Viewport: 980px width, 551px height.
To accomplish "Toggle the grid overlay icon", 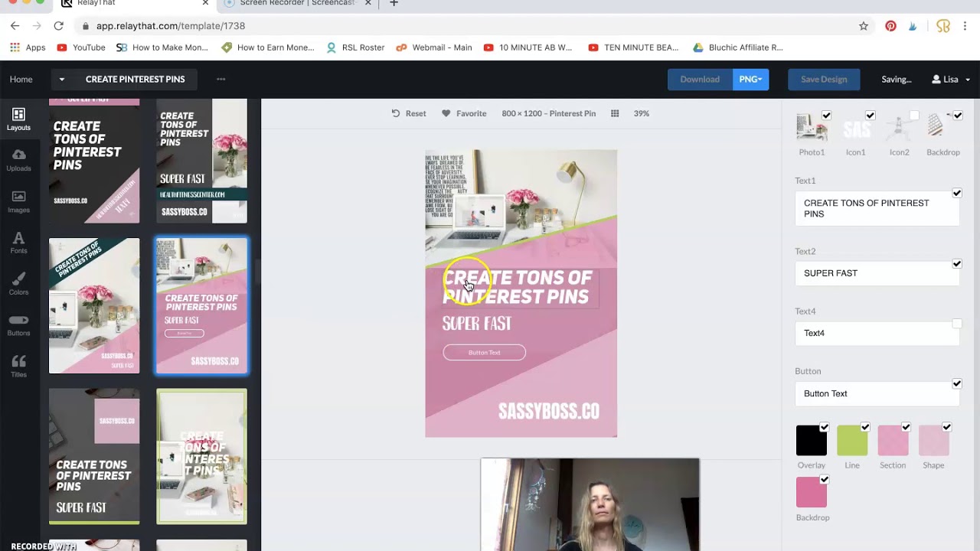I will click(x=615, y=113).
